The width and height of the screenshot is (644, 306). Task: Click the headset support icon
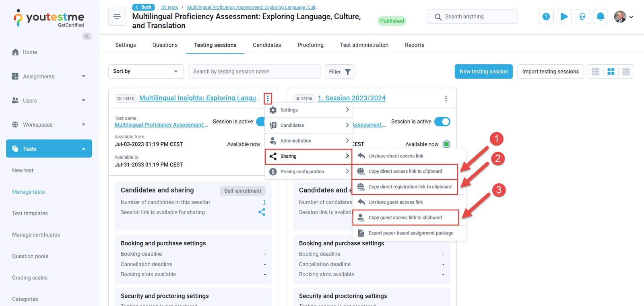point(582,16)
